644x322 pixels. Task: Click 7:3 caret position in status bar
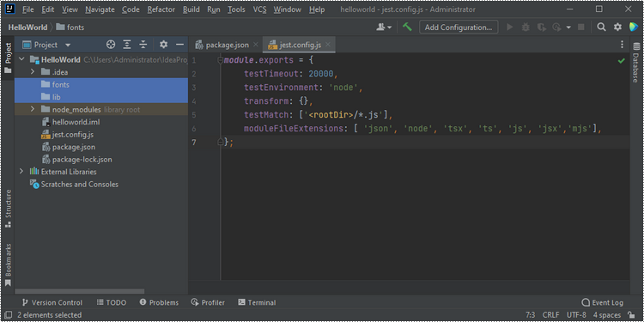click(531, 315)
